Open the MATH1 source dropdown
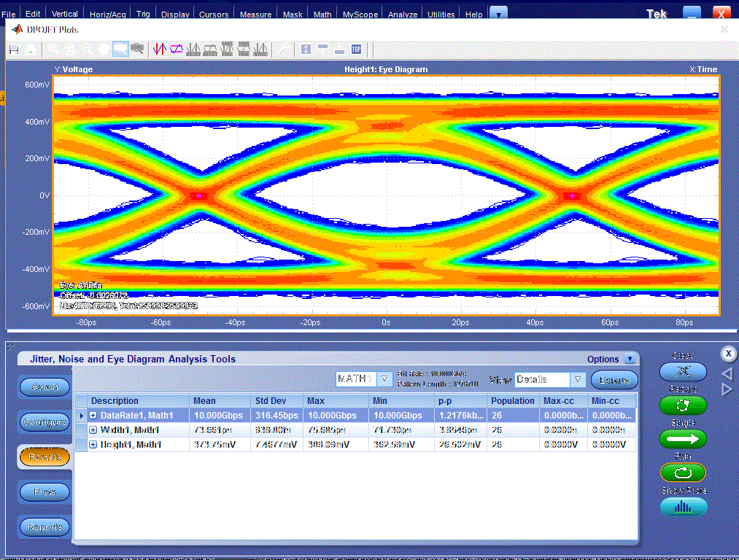This screenshot has height=560, width=739. (384, 379)
